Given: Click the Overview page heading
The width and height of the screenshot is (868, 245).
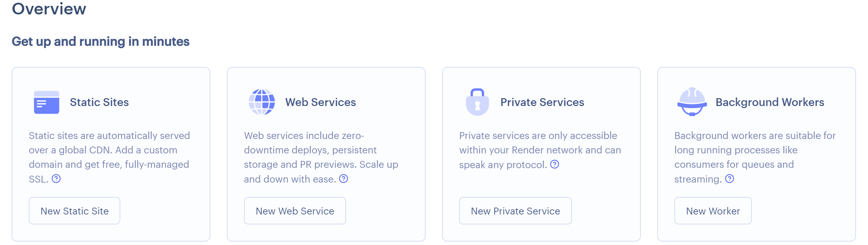Looking at the screenshot, I should [49, 9].
